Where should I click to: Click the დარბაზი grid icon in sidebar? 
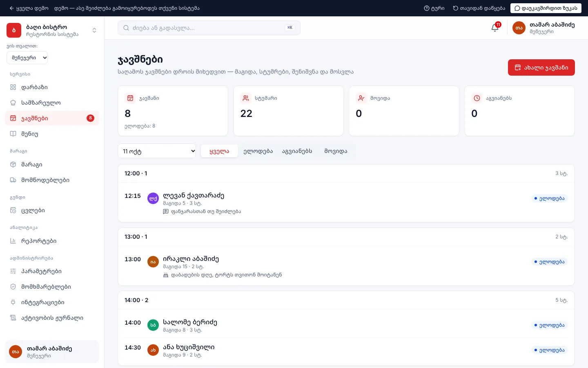click(x=13, y=87)
